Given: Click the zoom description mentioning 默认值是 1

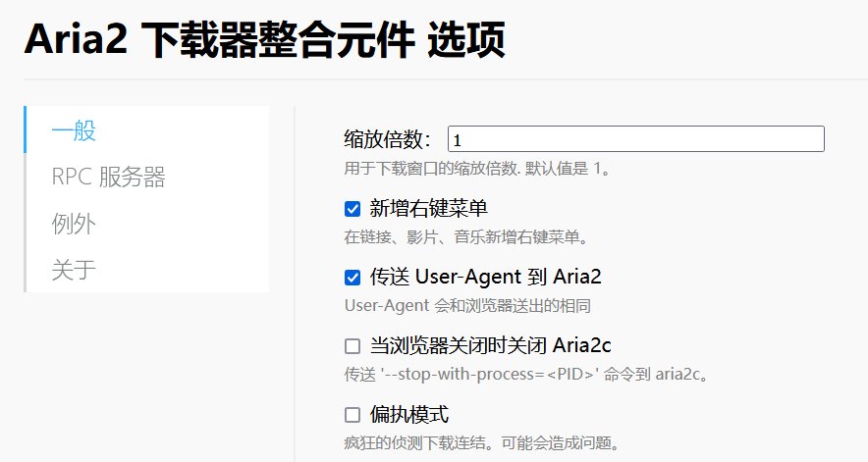Looking at the screenshot, I should [x=478, y=169].
